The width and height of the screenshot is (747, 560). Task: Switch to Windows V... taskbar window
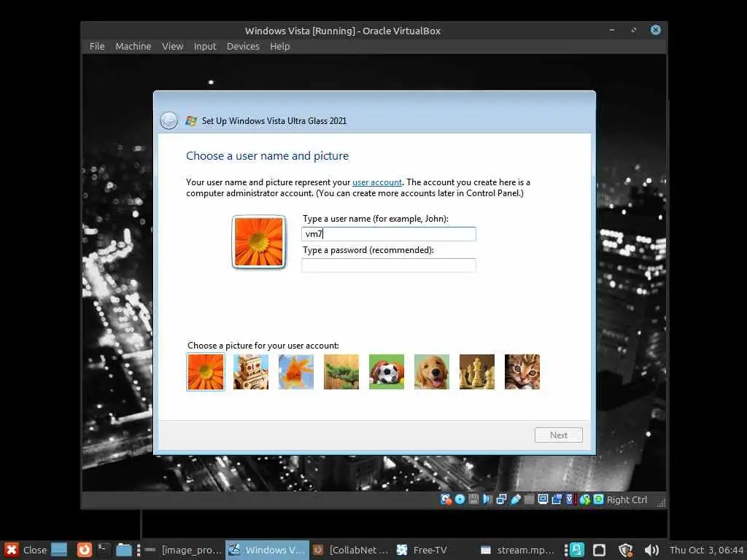[267, 550]
